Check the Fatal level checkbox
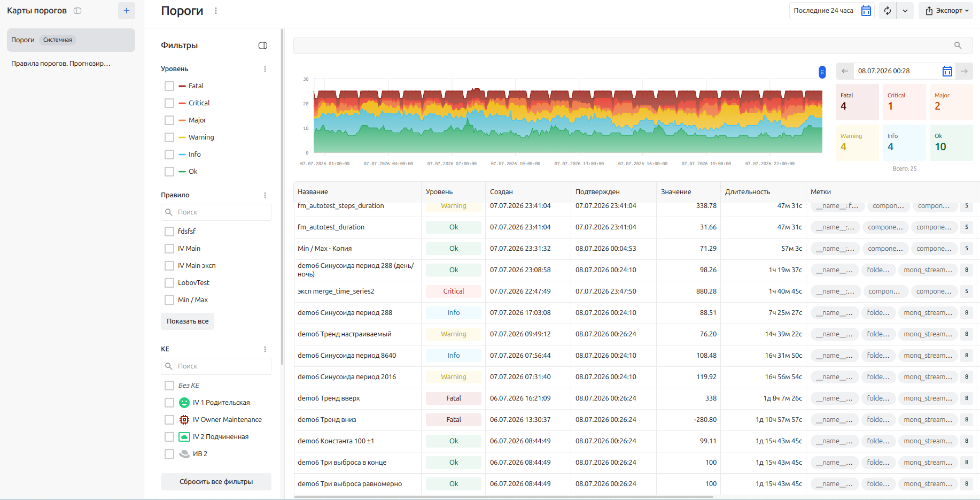 tap(169, 86)
